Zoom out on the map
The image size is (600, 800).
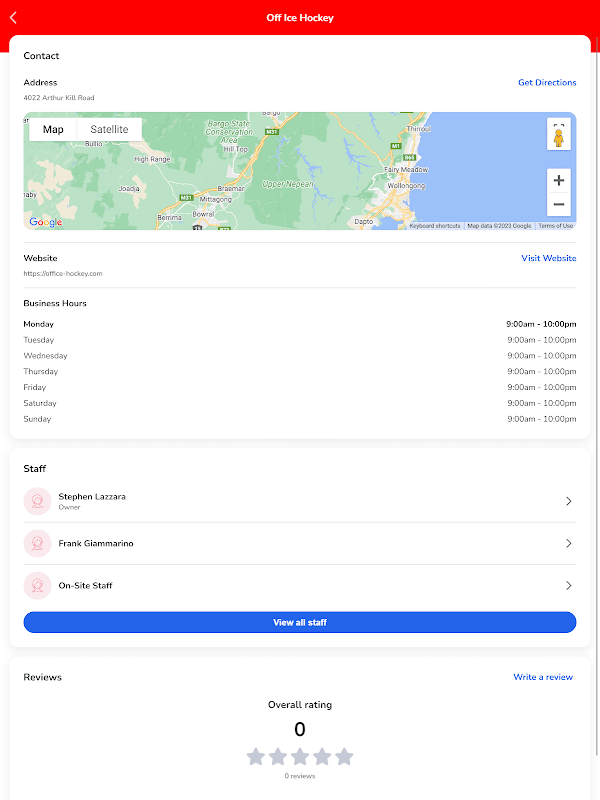pos(559,204)
